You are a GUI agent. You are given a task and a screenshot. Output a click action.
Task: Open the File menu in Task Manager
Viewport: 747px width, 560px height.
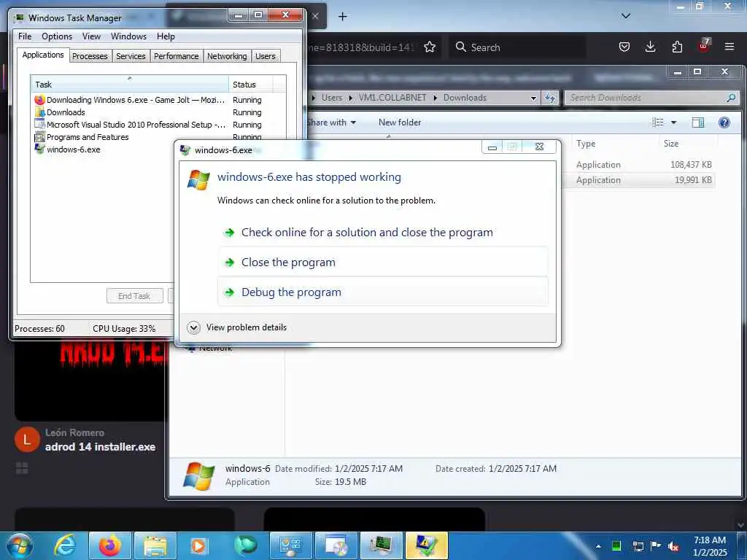25,36
